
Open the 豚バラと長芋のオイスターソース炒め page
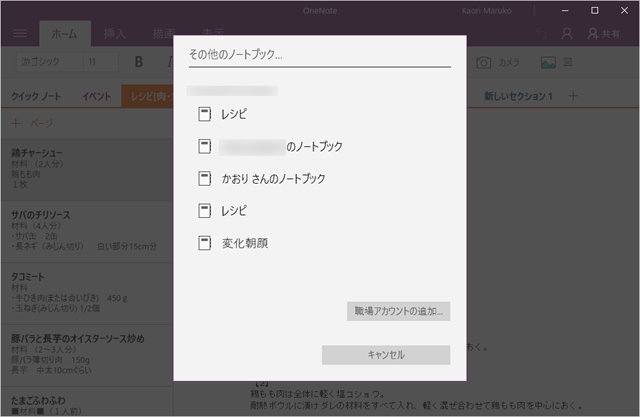pos(87,355)
